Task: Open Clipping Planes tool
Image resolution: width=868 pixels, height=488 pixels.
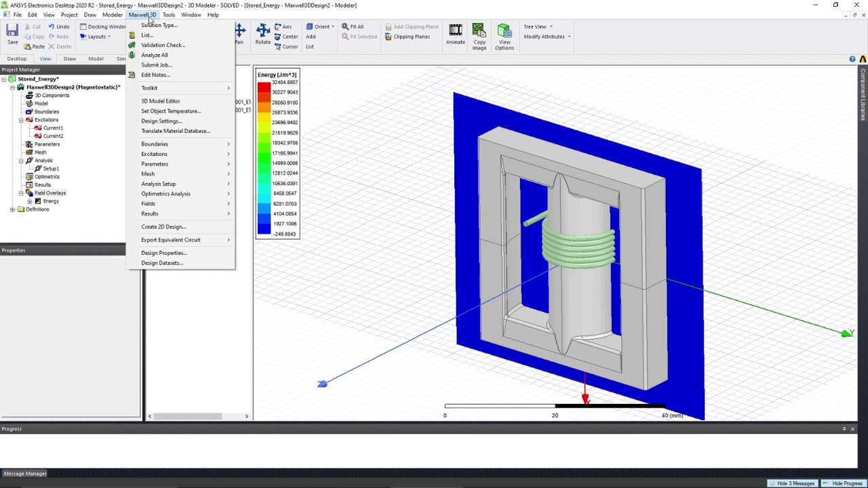Action: tap(407, 37)
